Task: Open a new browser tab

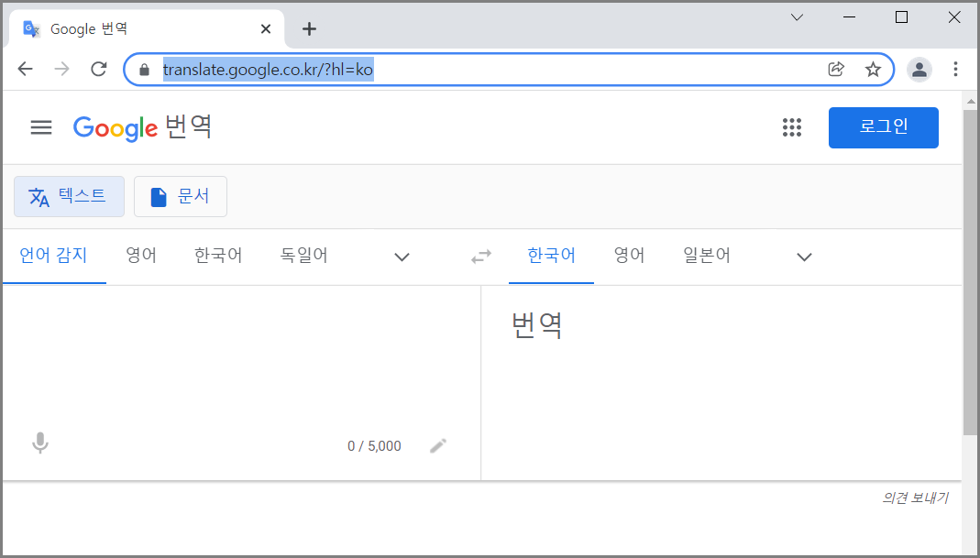Action: (309, 28)
